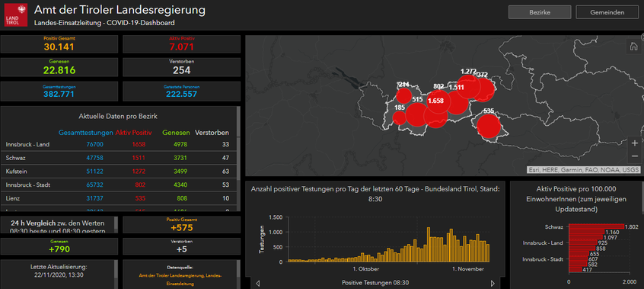Click the Innsbruck - Land bar labeled 925
The image size is (644, 289).
tap(582, 243)
